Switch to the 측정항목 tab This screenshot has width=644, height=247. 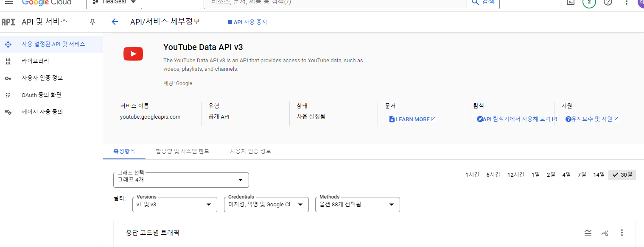(124, 151)
